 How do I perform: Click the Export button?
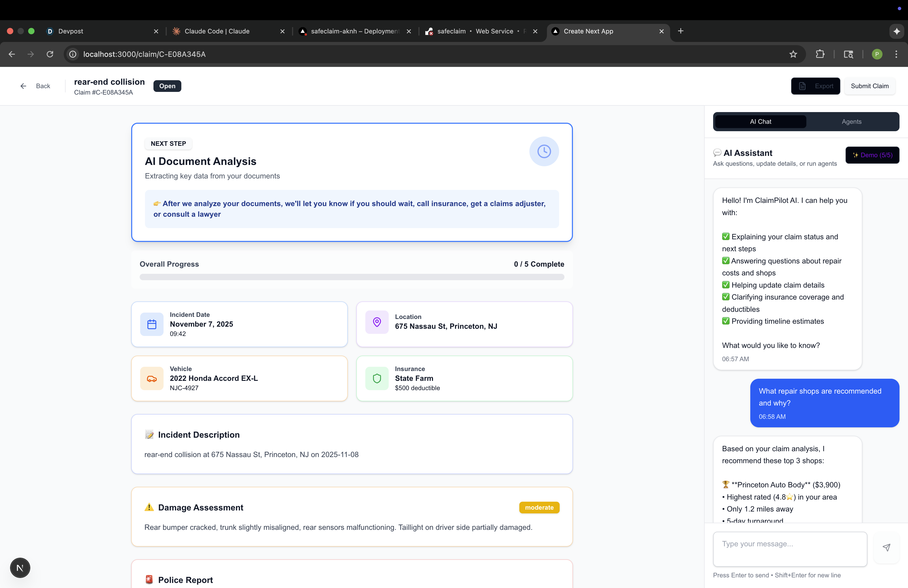tap(815, 86)
